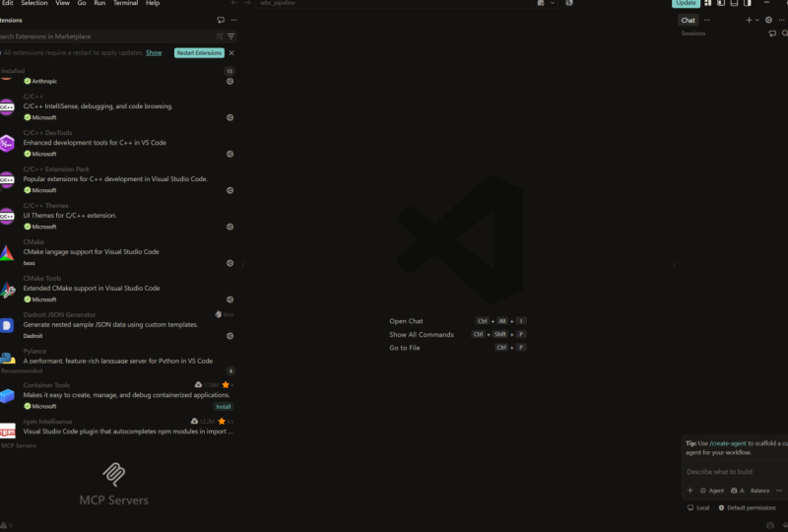Open the Manage gear for CMake Tools
Viewport: 788px width, 532px height.
230,299
